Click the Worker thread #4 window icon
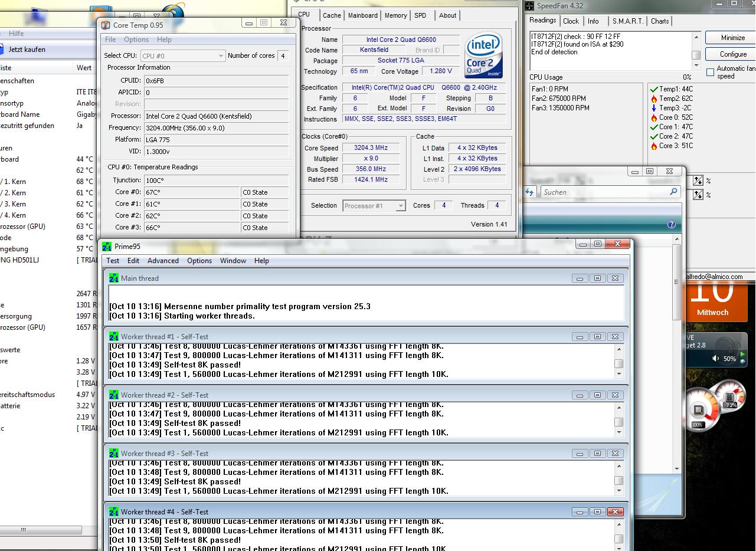Viewport: 756px width, 551px height. 114,511
